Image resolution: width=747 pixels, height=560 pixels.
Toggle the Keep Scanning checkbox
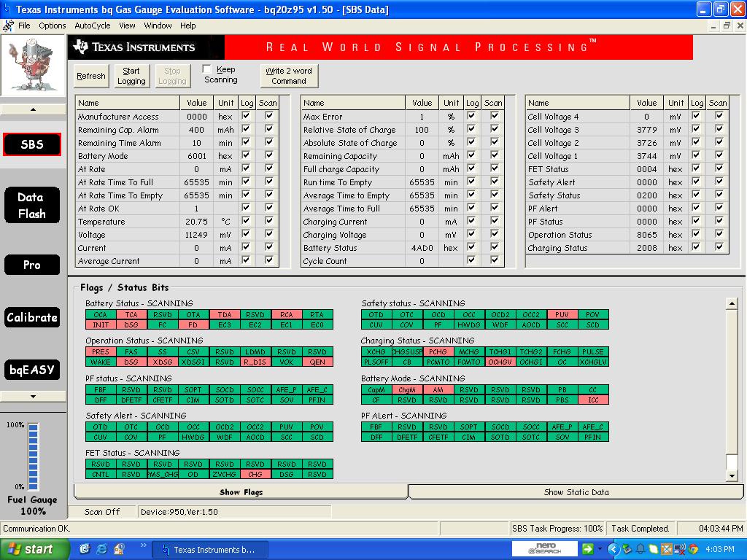tap(206, 69)
